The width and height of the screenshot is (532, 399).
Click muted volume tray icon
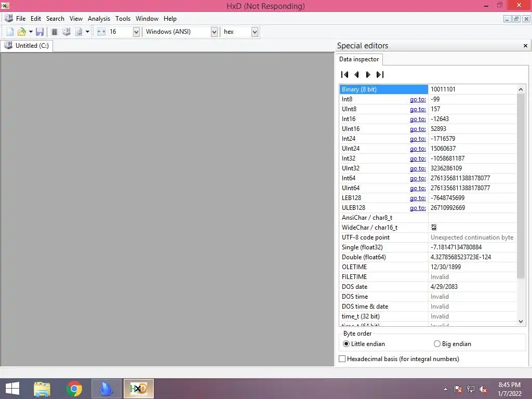pos(483,389)
